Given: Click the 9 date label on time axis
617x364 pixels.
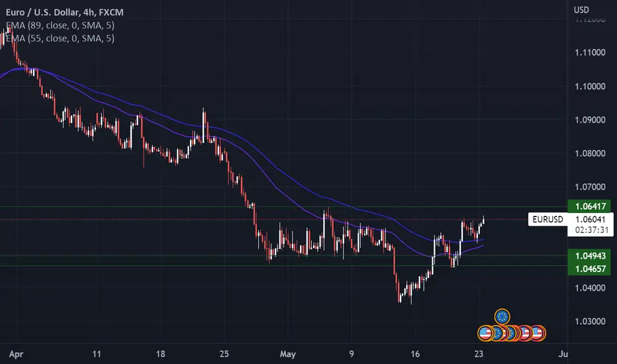Looking at the screenshot, I should [x=352, y=354].
